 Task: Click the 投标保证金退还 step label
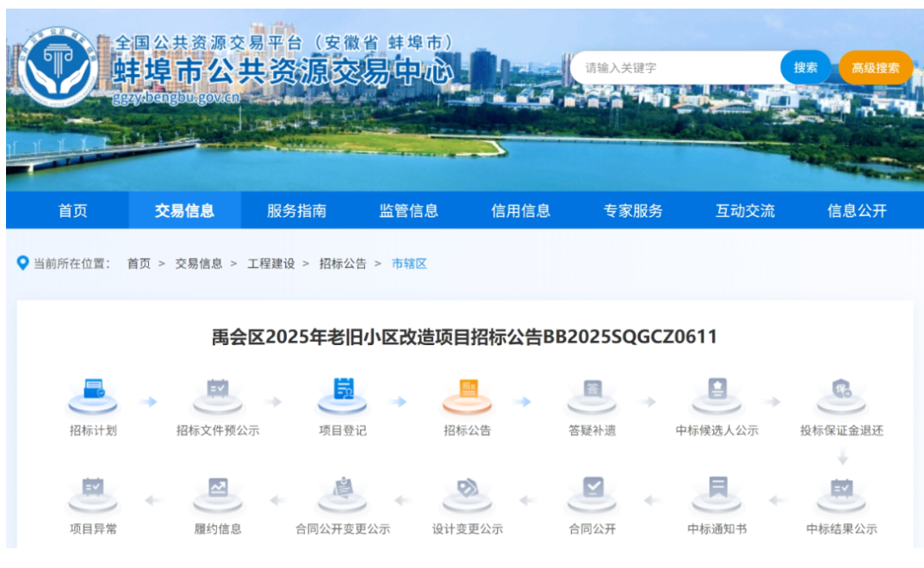(x=841, y=430)
